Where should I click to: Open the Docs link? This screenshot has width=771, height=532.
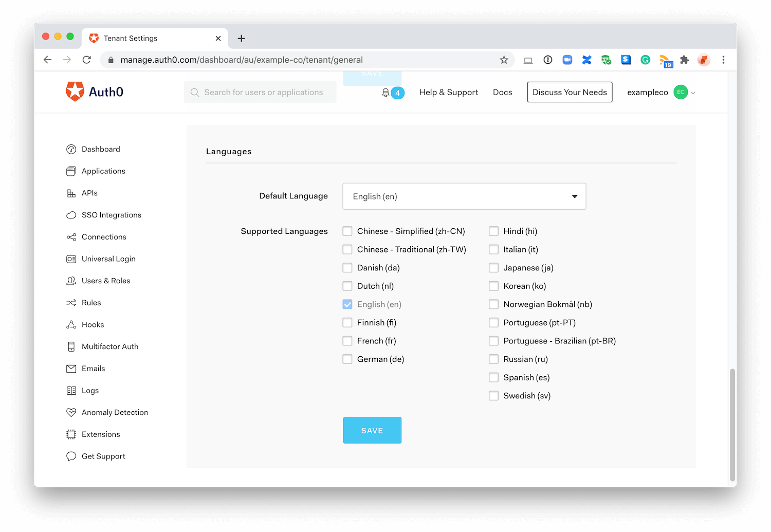pyautogui.click(x=502, y=92)
